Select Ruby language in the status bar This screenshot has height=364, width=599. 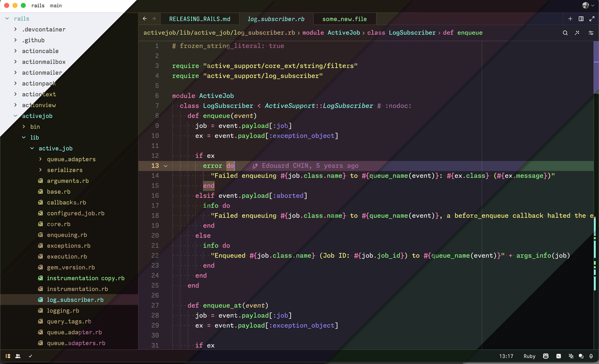(529, 356)
